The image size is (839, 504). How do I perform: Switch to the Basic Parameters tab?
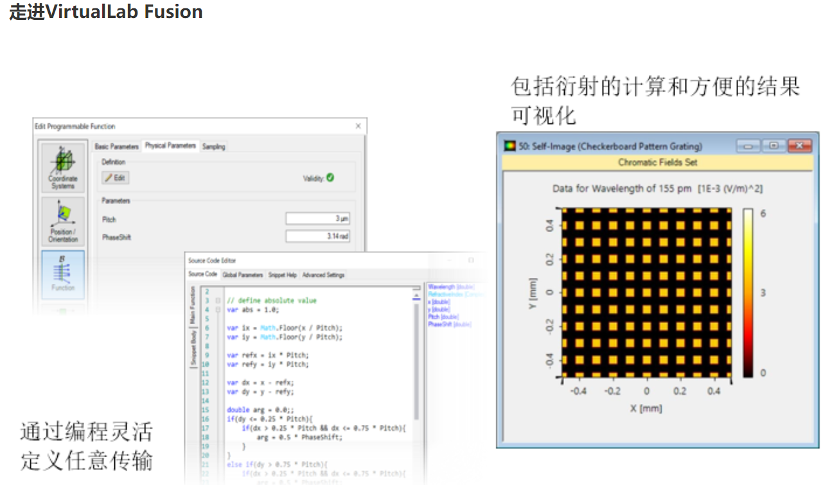click(117, 146)
